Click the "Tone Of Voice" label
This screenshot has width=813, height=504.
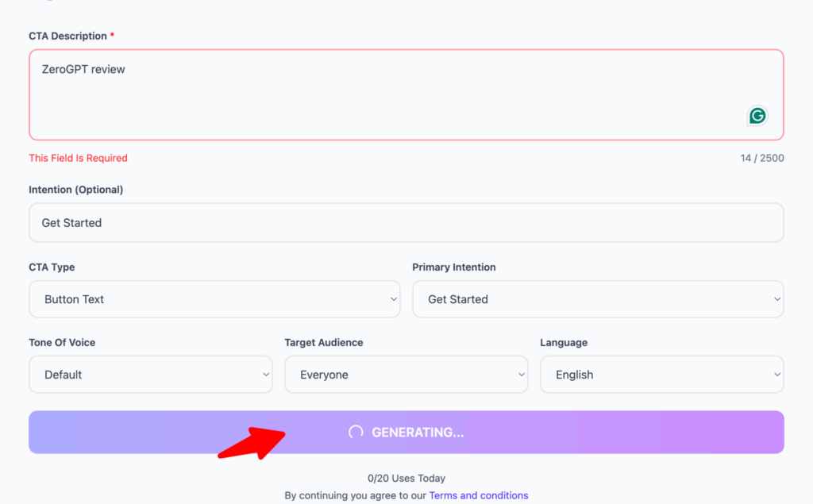(x=62, y=343)
